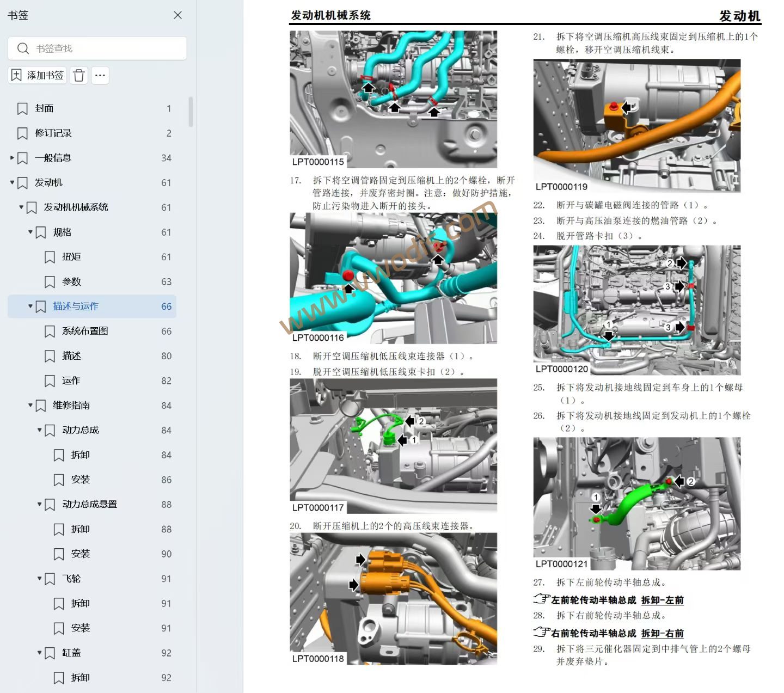Expand the 一般信息 bookmark

[12, 158]
